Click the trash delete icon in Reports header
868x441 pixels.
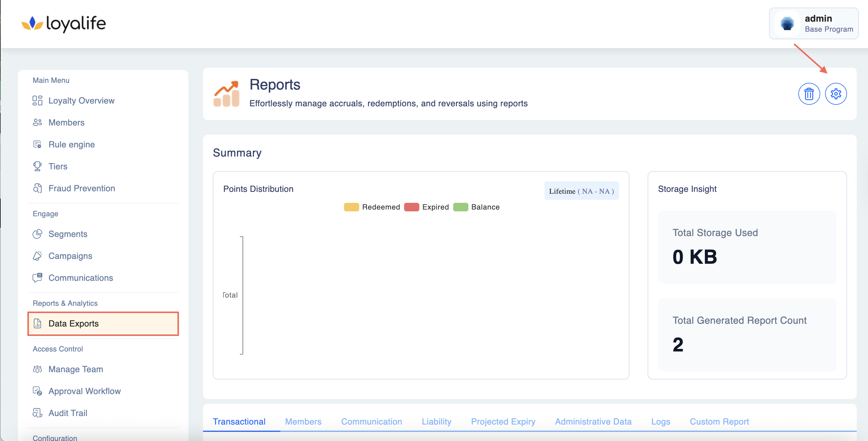point(809,94)
